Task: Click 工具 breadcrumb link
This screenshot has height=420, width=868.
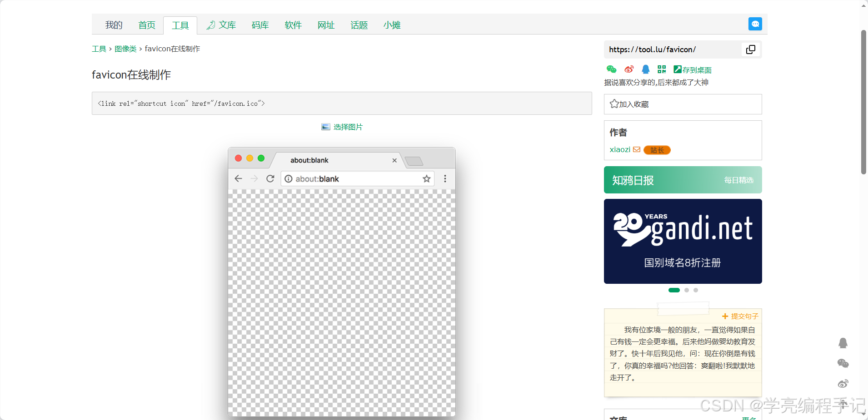Action: point(99,49)
